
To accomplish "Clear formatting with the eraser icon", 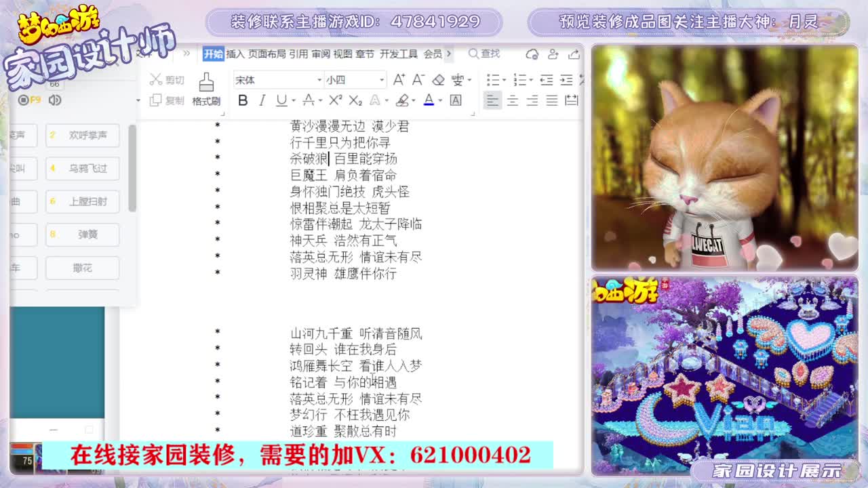I will pos(438,80).
